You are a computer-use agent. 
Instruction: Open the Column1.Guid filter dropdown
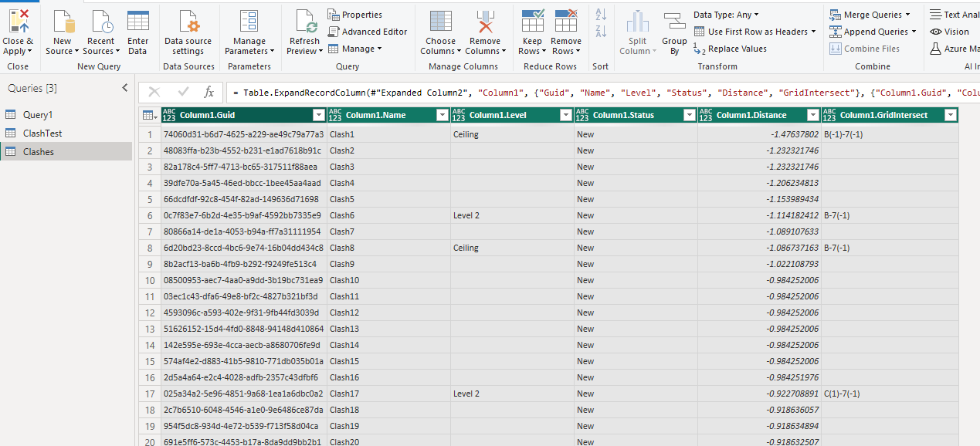coord(318,116)
